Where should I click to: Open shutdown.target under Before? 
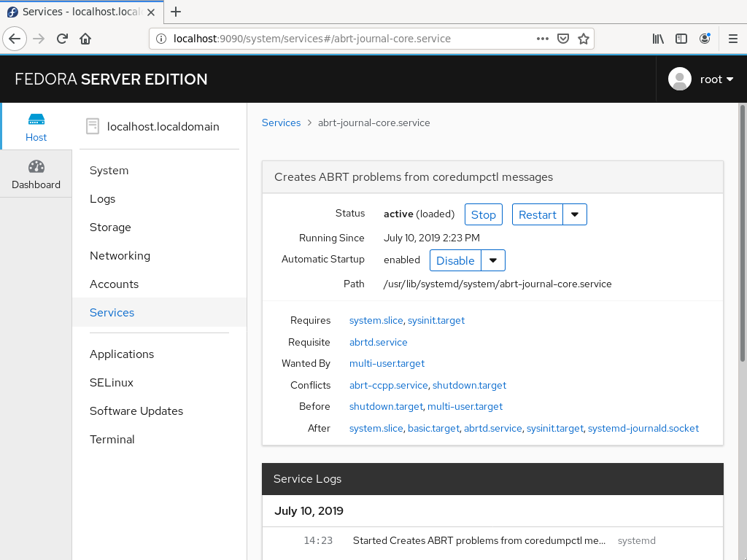pyautogui.click(x=386, y=407)
